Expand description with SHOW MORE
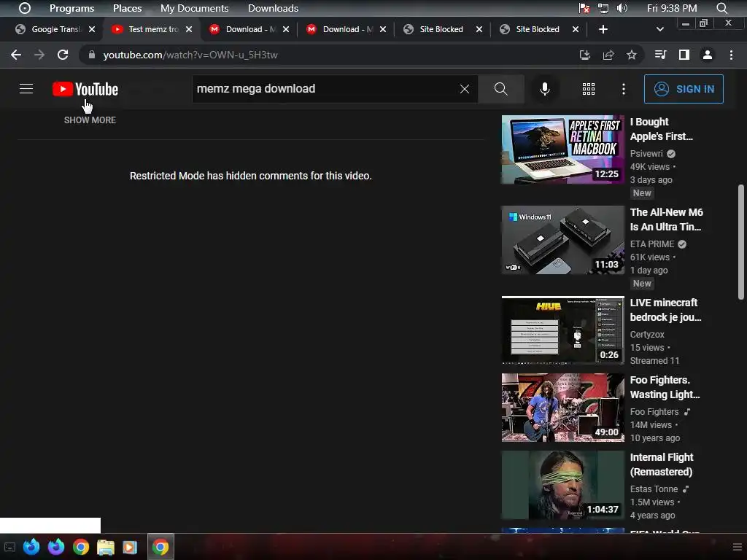747x560 pixels. click(90, 120)
